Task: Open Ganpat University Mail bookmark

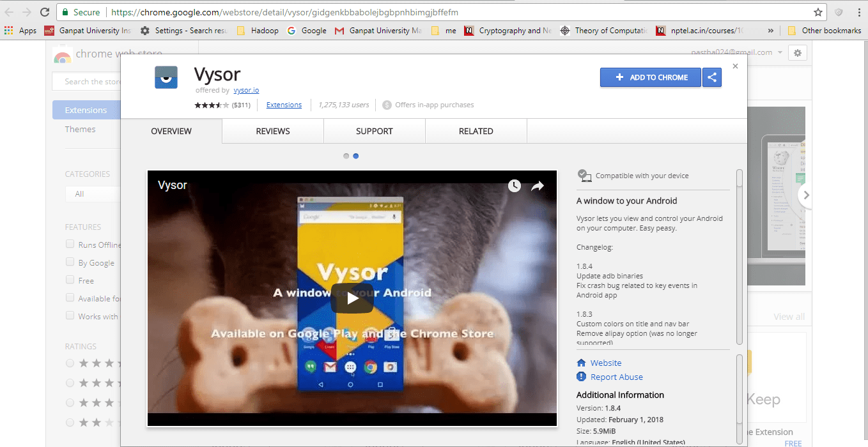Action: click(x=378, y=31)
